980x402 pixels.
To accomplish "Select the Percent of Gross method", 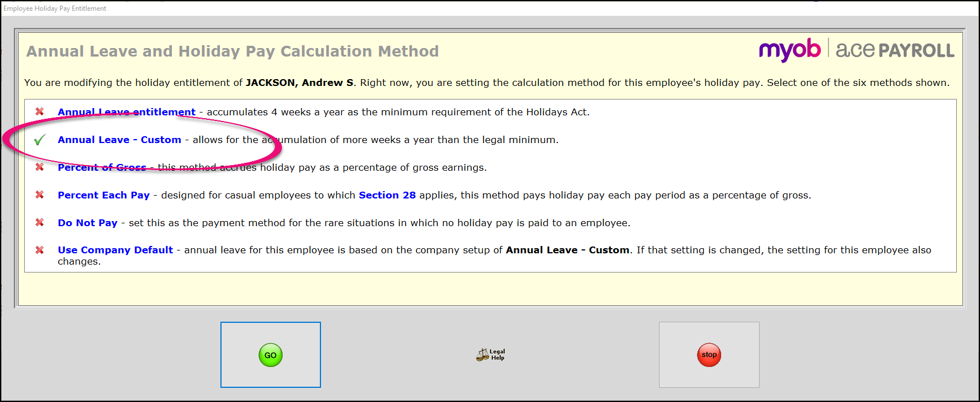I will coord(102,167).
